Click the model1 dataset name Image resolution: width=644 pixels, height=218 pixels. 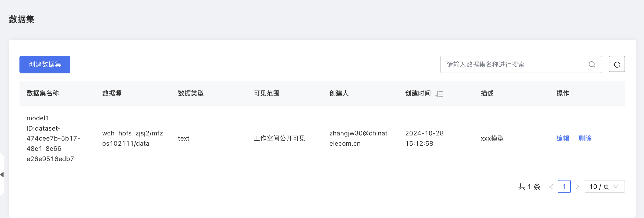pos(38,118)
